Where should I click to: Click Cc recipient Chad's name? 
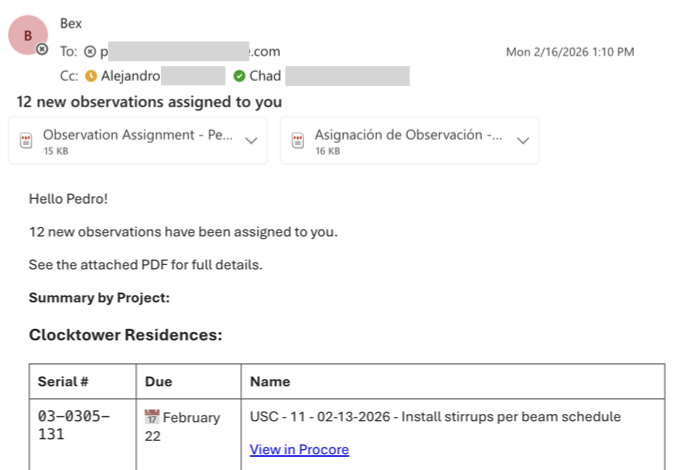coord(265,76)
